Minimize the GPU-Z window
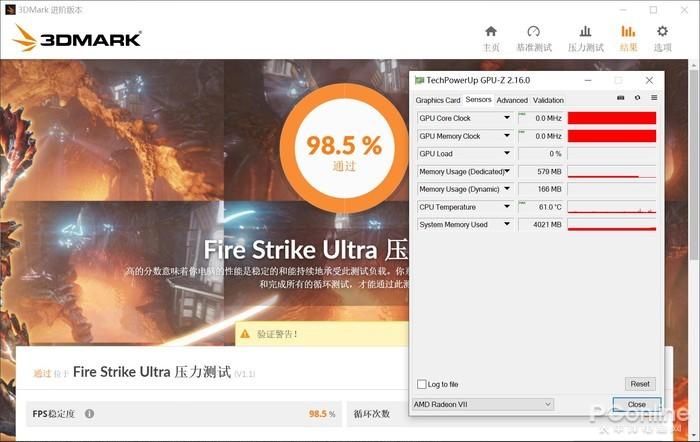This screenshot has width=700, height=442. [588, 80]
